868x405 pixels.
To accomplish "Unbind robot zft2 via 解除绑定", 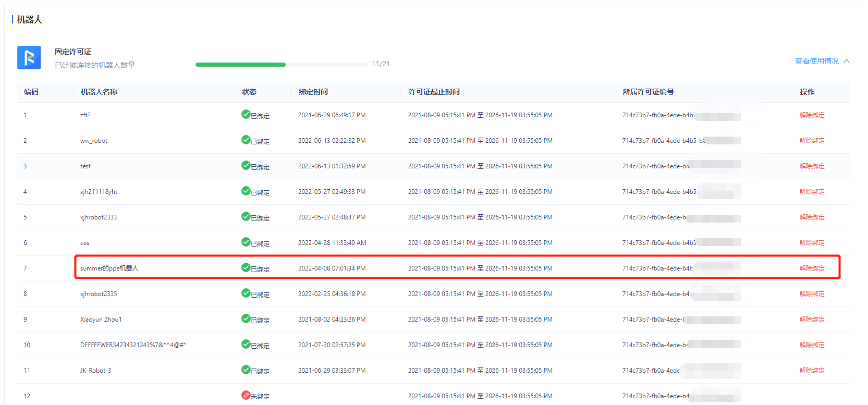I will pyautogui.click(x=812, y=115).
